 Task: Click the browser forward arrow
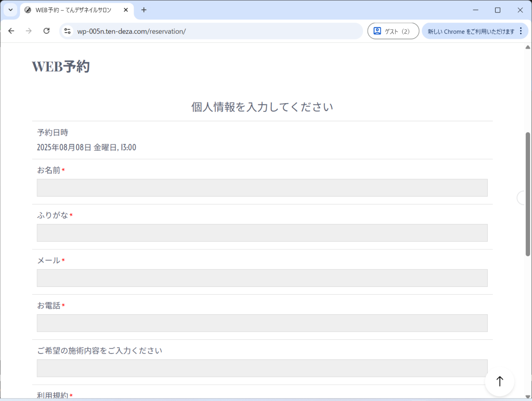(29, 31)
